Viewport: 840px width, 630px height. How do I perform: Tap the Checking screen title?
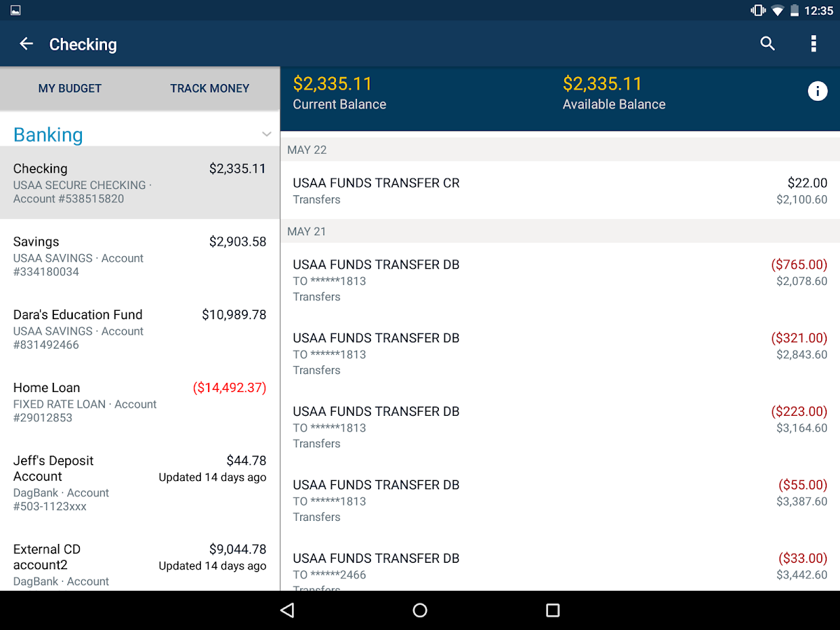83,44
